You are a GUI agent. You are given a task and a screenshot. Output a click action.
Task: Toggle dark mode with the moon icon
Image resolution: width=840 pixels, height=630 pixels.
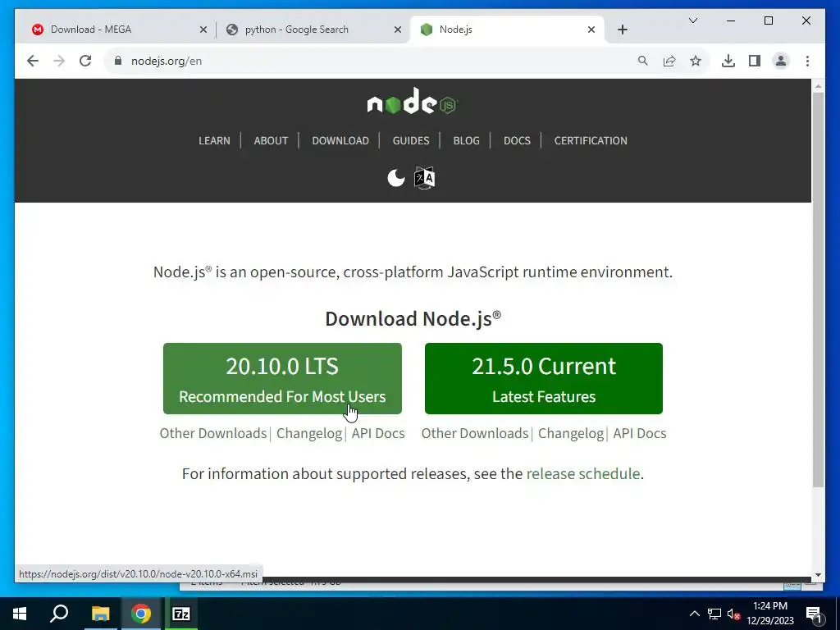coord(396,177)
